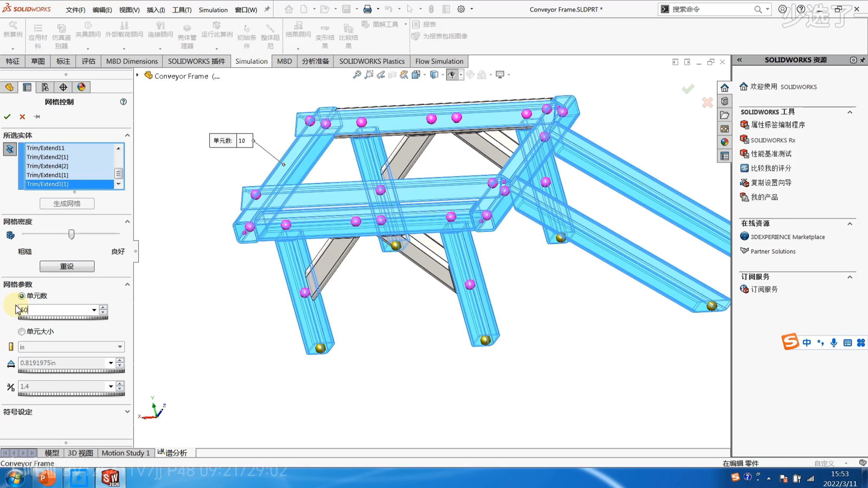
Task: Click the 重设 button
Action: click(67, 266)
